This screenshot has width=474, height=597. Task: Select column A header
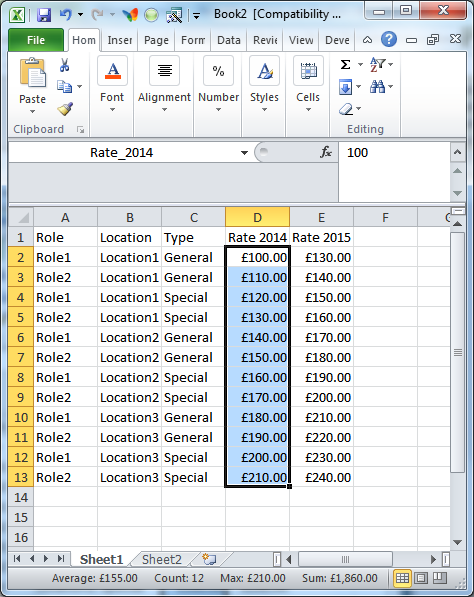(x=65, y=217)
